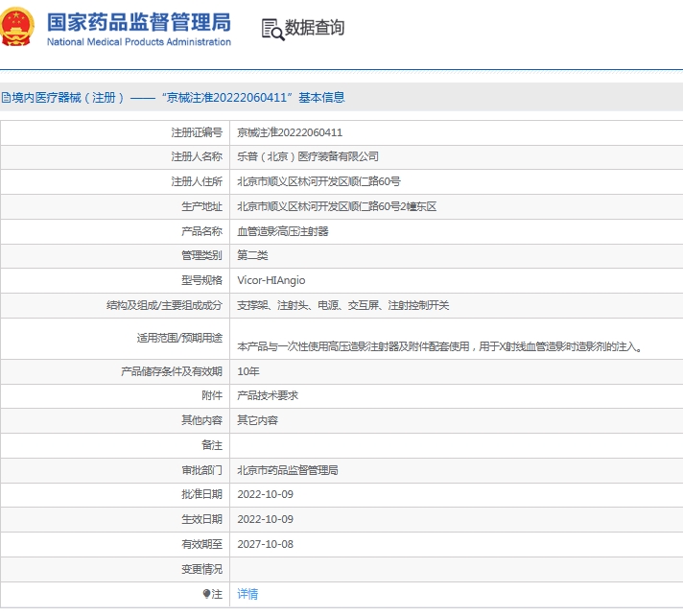Screen dimensions: 683x616
Task: Select expiry date 2027-10-08
Action: pos(266,544)
